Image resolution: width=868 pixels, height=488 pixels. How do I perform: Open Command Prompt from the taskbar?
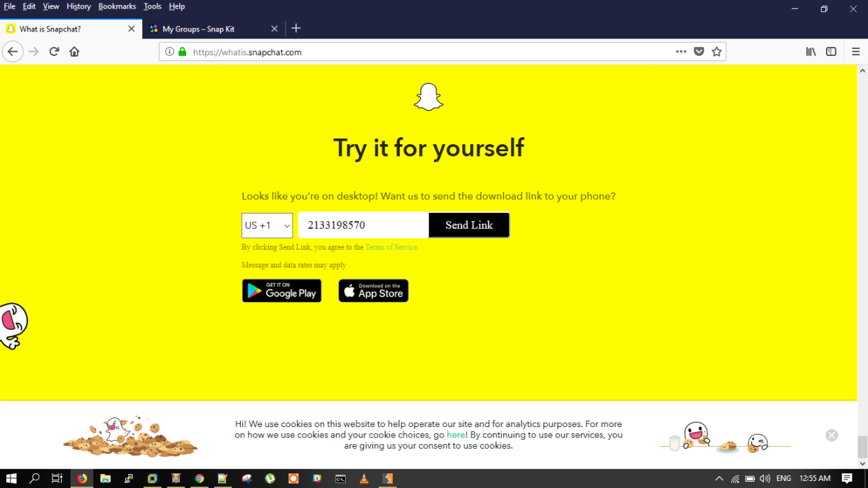tap(340, 479)
